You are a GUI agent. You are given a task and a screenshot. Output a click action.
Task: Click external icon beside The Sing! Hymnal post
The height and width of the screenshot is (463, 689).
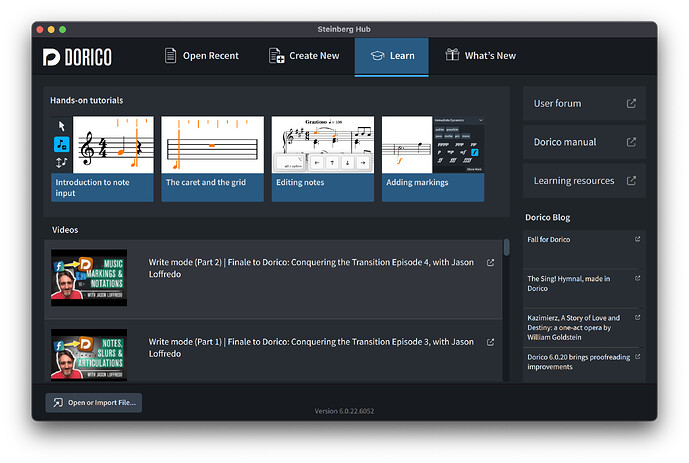click(638, 278)
